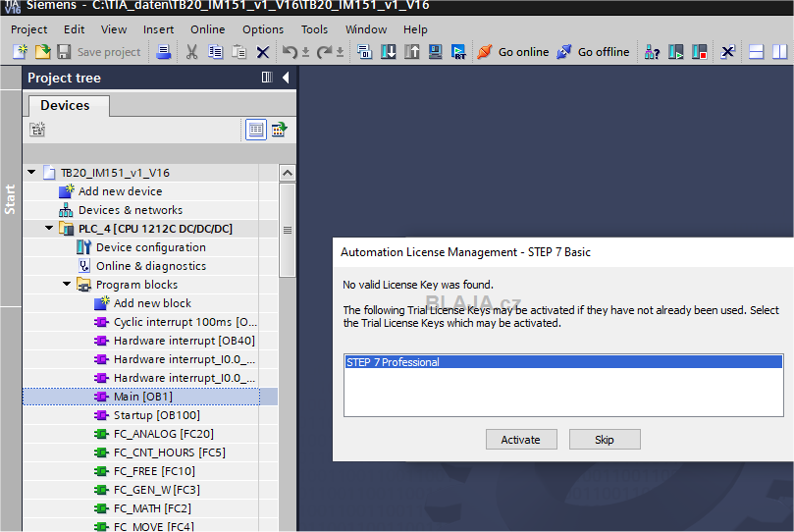Click the Split editor vertically icon
Screen dimensions: 794x532
point(780,52)
